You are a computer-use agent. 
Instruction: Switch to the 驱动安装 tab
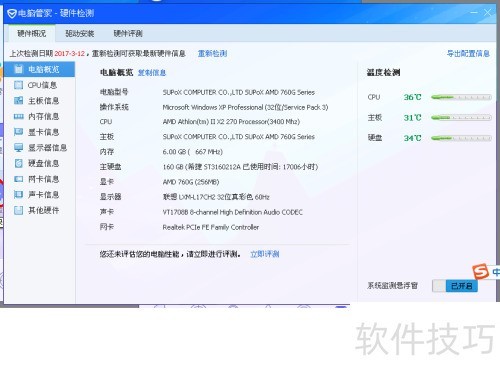(x=79, y=33)
